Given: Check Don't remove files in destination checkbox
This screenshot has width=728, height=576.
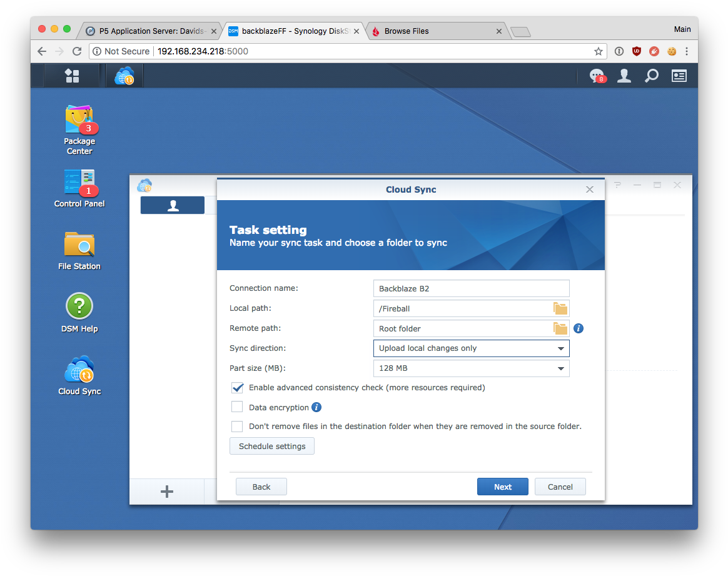Looking at the screenshot, I should click(x=237, y=426).
